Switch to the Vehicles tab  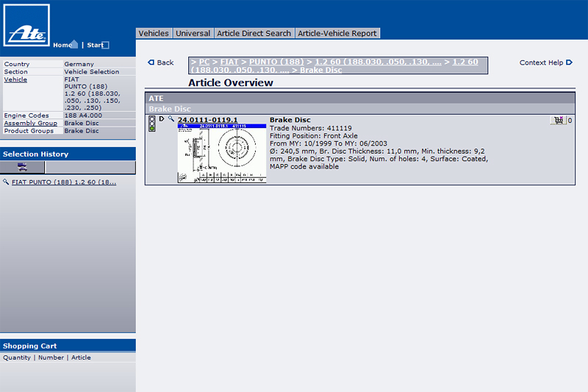[154, 33]
